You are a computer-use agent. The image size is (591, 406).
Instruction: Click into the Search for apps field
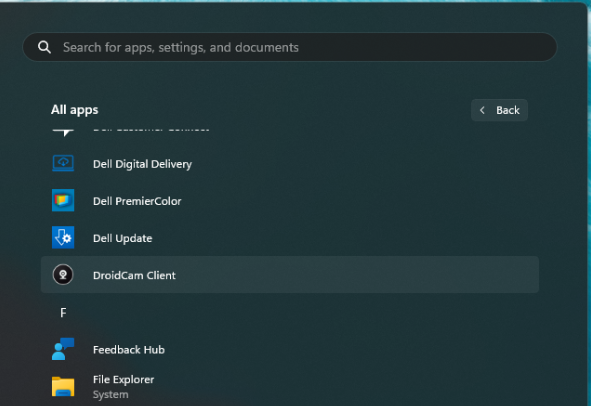[x=289, y=47]
